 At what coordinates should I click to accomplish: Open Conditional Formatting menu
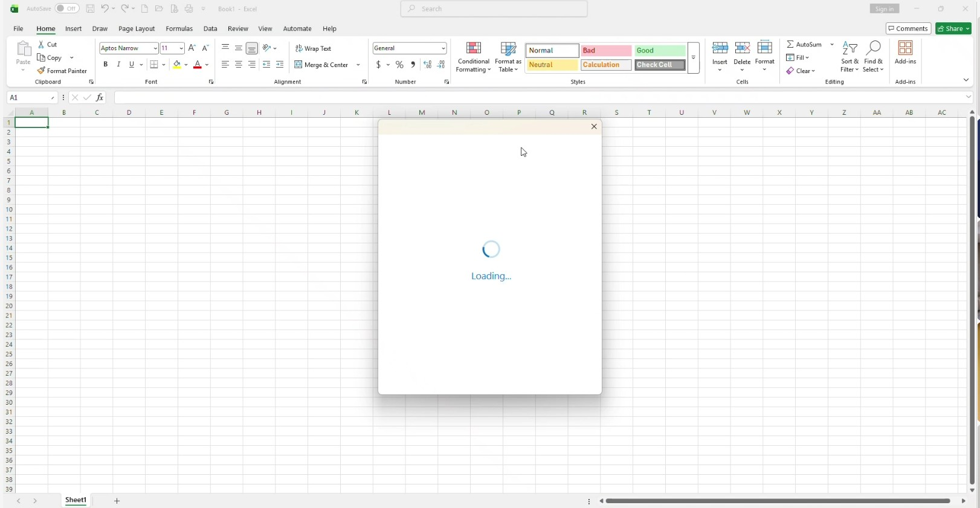pos(474,57)
